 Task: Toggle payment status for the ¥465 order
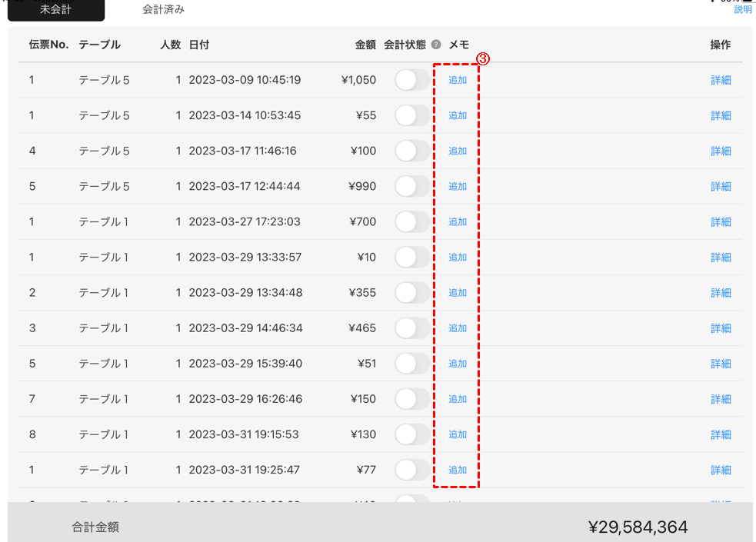(412, 328)
